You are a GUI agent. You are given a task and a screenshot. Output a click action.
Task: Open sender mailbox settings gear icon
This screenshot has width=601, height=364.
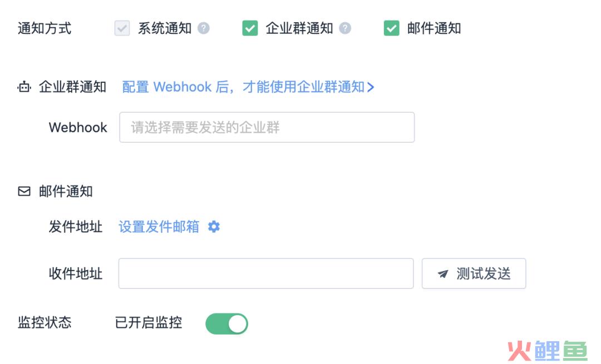[x=214, y=227]
